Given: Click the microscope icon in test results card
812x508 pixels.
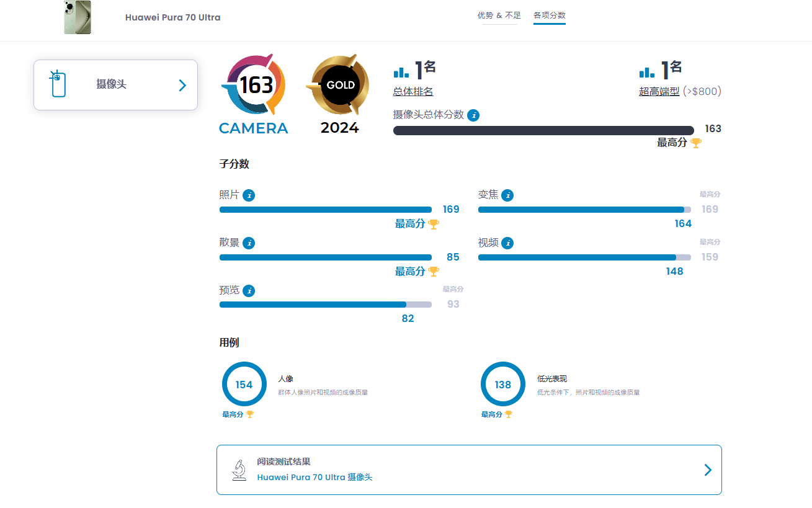Looking at the screenshot, I should pos(239,470).
